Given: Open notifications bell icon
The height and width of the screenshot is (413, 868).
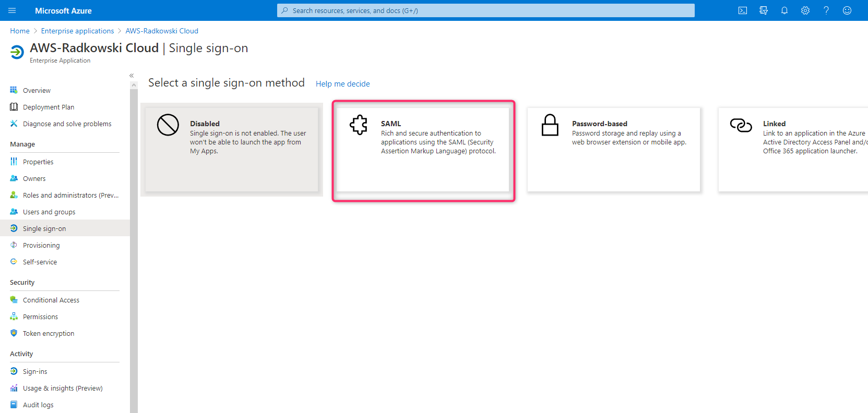Looking at the screenshot, I should coord(784,10).
